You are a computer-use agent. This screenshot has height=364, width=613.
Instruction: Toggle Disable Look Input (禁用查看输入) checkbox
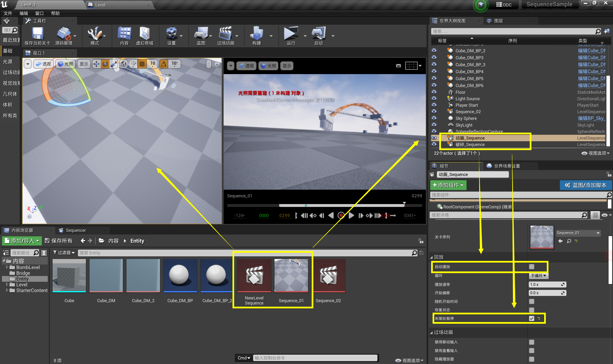pyautogui.click(x=531, y=351)
